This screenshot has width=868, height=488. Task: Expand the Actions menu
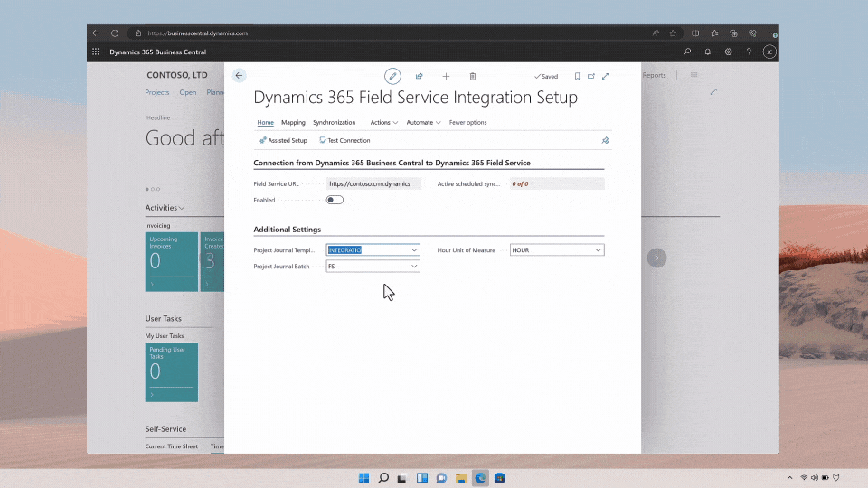(383, 122)
